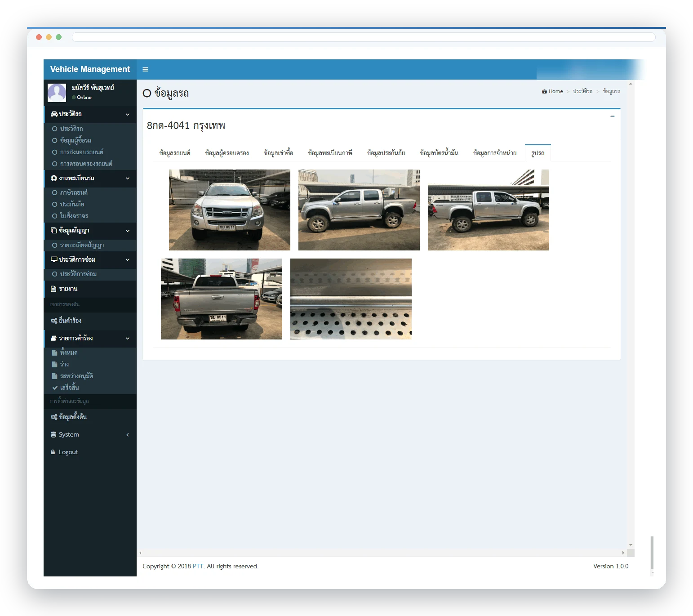Viewport: 693px width, 616px height.
Task: Collapse the งานทะเบียนรถ section chevron
Action: click(x=128, y=179)
